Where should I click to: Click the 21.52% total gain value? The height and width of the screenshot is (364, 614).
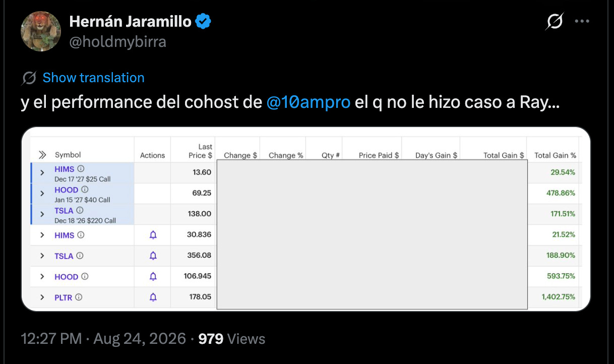[x=563, y=234]
